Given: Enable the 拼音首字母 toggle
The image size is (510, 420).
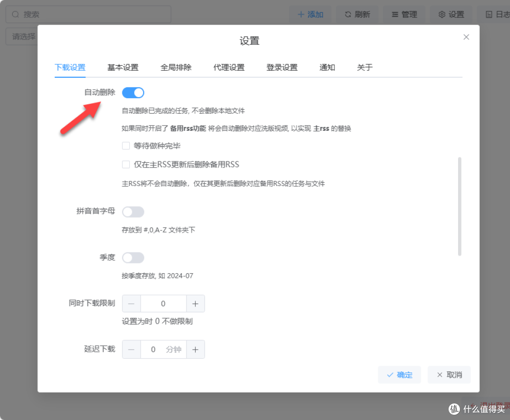Looking at the screenshot, I should [x=133, y=211].
